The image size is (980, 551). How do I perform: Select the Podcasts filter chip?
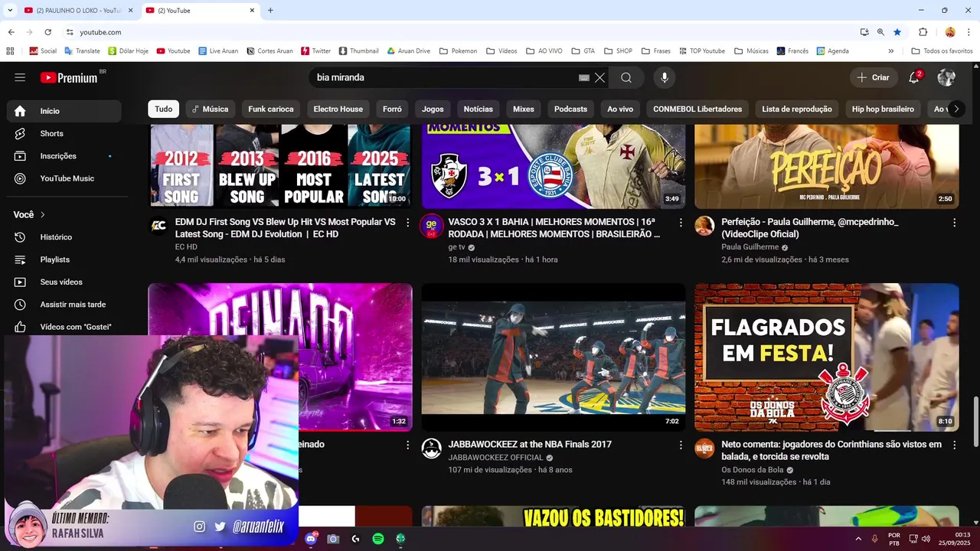570,109
